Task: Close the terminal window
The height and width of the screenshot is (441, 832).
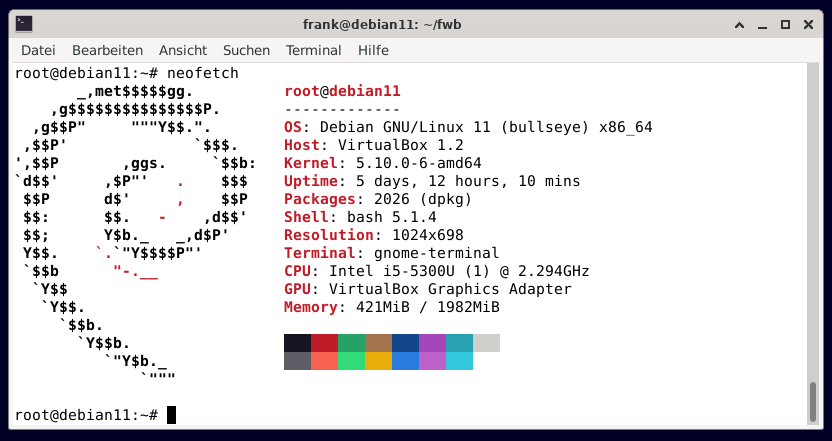Action: point(808,24)
